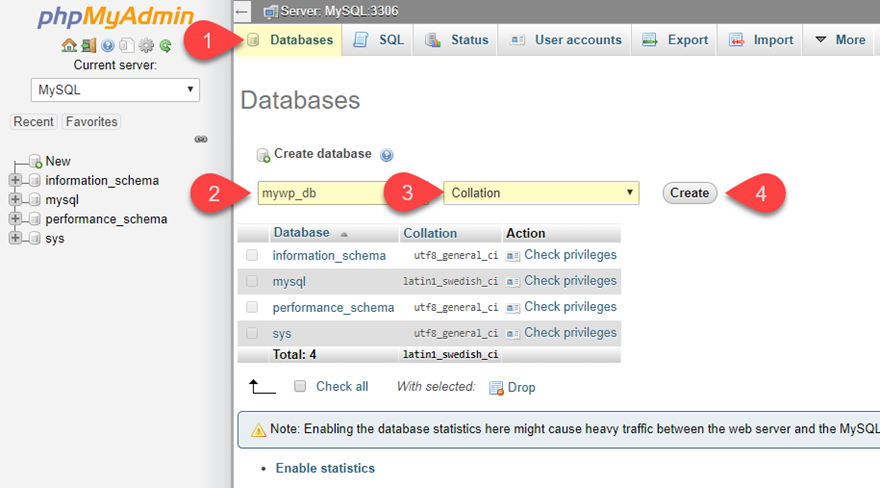Expand the mysql tree node
Image resolution: width=880 pixels, height=488 pixels.
[15, 199]
